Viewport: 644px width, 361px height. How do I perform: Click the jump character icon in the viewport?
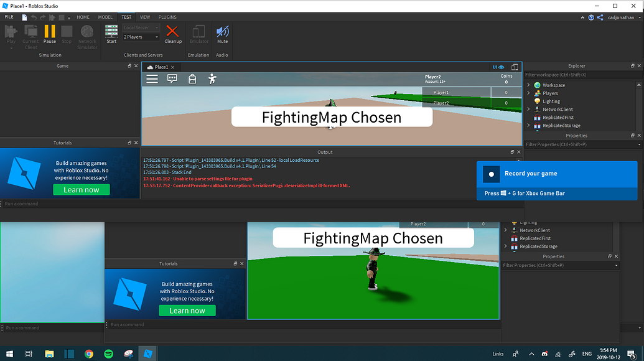click(x=212, y=79)
